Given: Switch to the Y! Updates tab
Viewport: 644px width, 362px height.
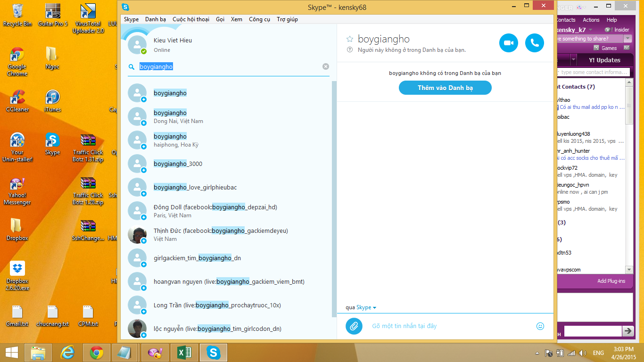Looking at the screenshot, I should coord(604,60).
